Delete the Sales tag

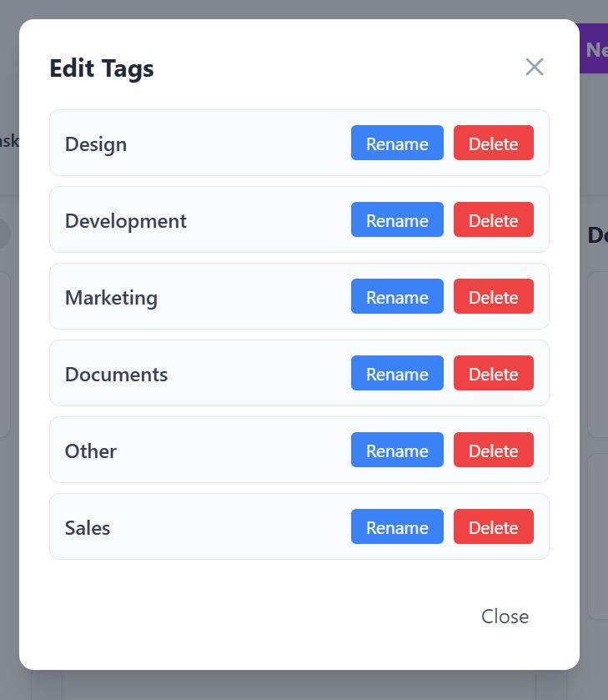click(493, 527)
